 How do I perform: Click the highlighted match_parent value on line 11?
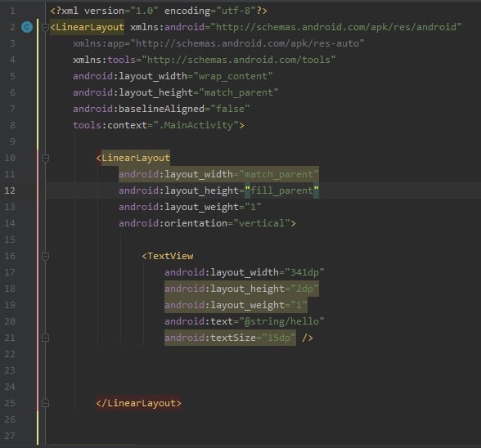click(279, 174)
